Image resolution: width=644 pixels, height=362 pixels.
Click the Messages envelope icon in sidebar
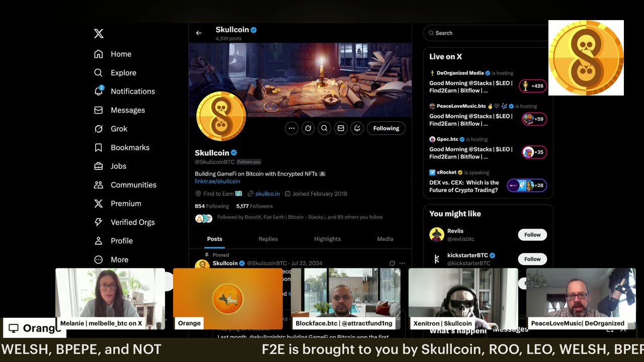click(99, 110)
